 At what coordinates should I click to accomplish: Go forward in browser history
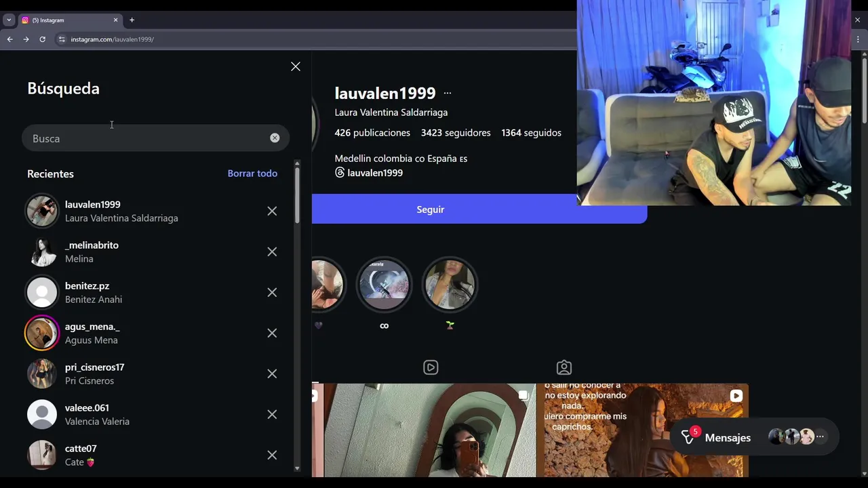(26, 39)
